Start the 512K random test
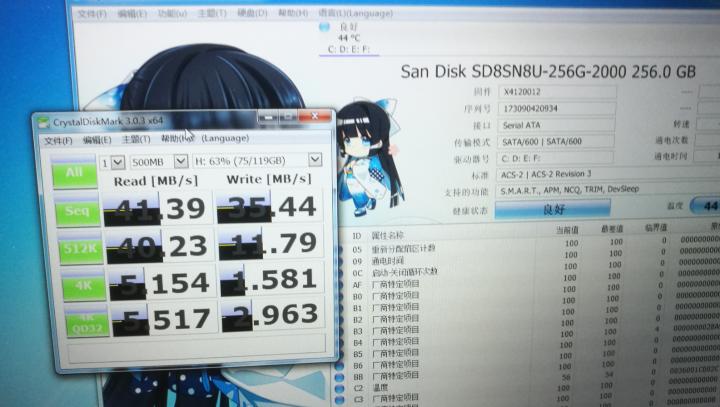 (x=81, y=249)
